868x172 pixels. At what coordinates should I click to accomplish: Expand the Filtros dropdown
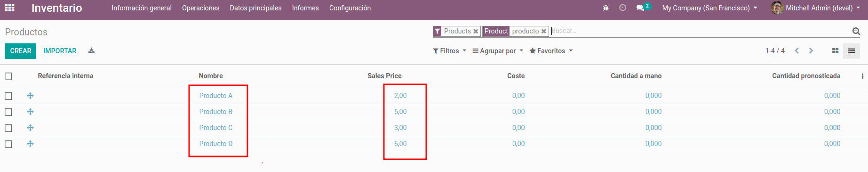click(x=449, y=51)
